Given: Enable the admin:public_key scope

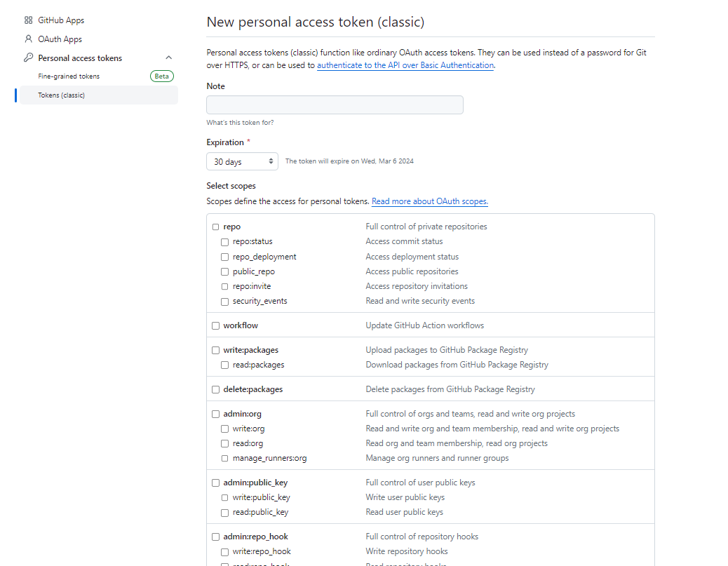Looking at the screenshot, I should click(216, 483).
